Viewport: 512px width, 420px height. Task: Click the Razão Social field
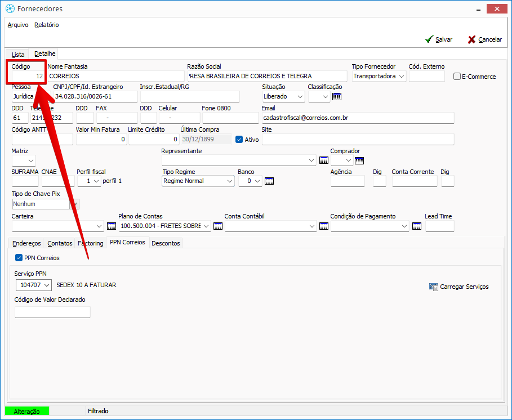267,77
